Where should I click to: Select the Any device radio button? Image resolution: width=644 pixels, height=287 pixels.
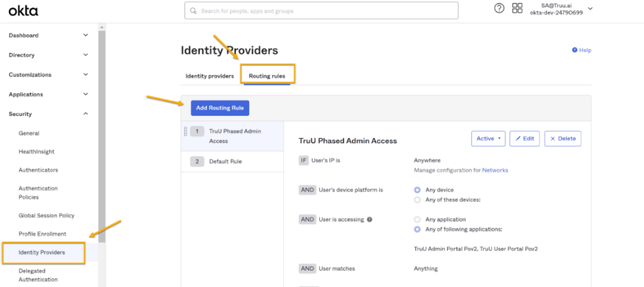point(418,190)
